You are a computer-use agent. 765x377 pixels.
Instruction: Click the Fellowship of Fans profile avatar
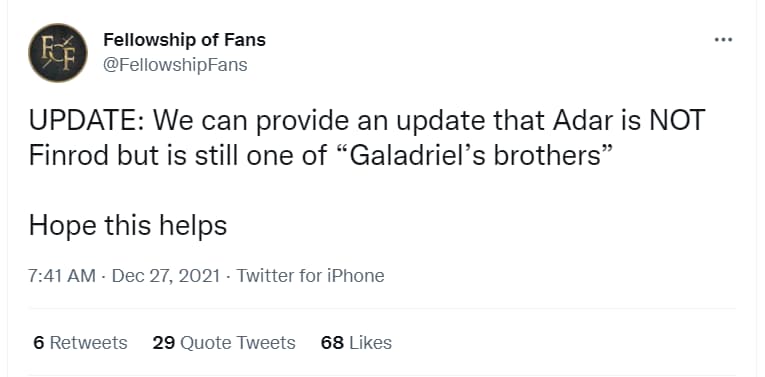pos(58,53)
